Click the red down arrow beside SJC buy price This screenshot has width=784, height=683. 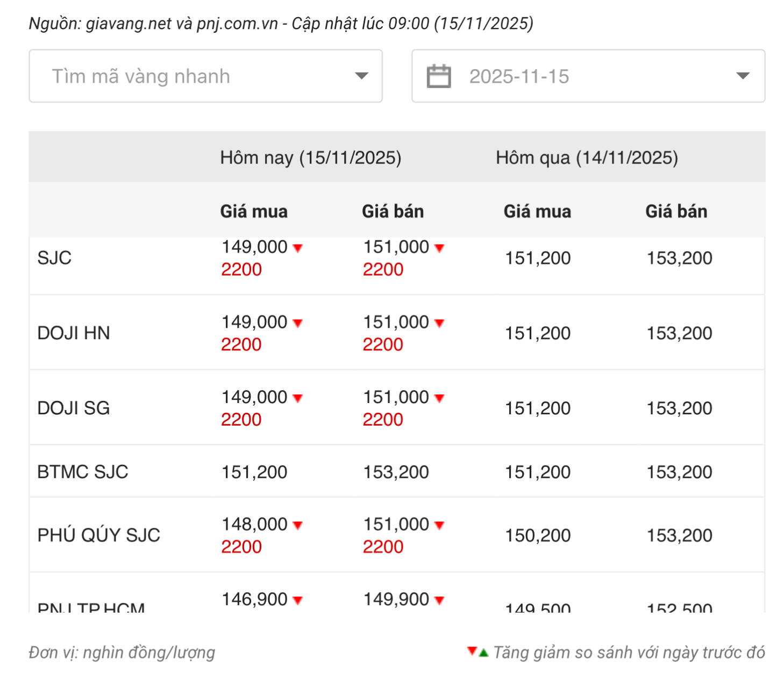pyautogui.click(x=298, y=248)
